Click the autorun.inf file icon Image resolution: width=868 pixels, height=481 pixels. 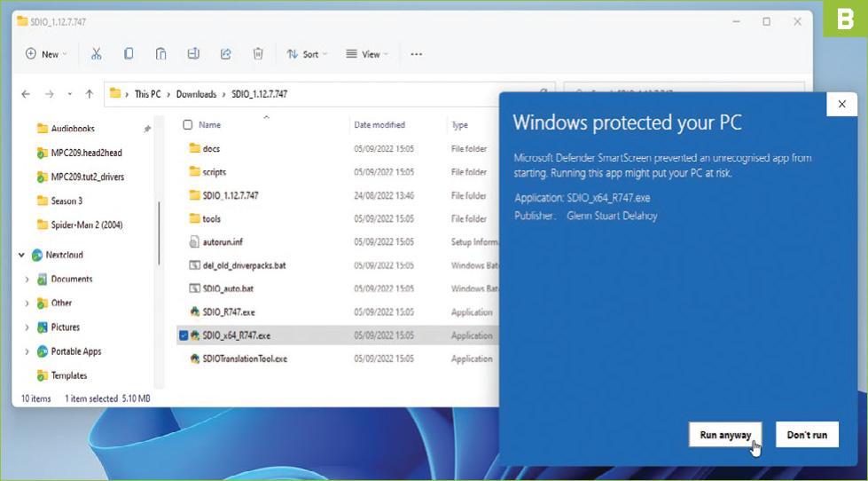click(194, 241)
